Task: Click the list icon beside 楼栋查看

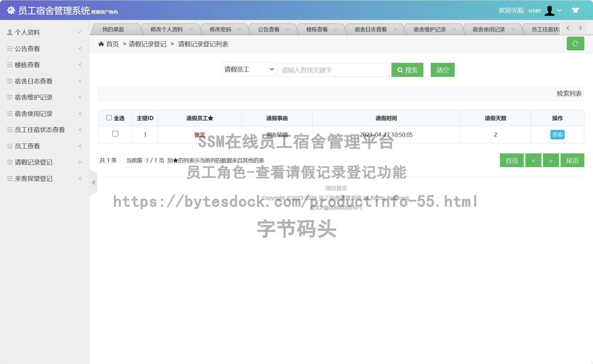Action: [10, 65]
